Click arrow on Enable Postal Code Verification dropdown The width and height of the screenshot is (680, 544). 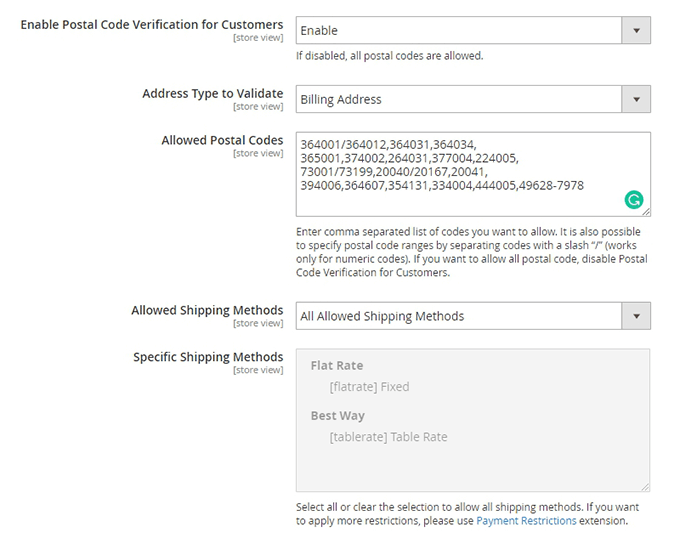636,31
